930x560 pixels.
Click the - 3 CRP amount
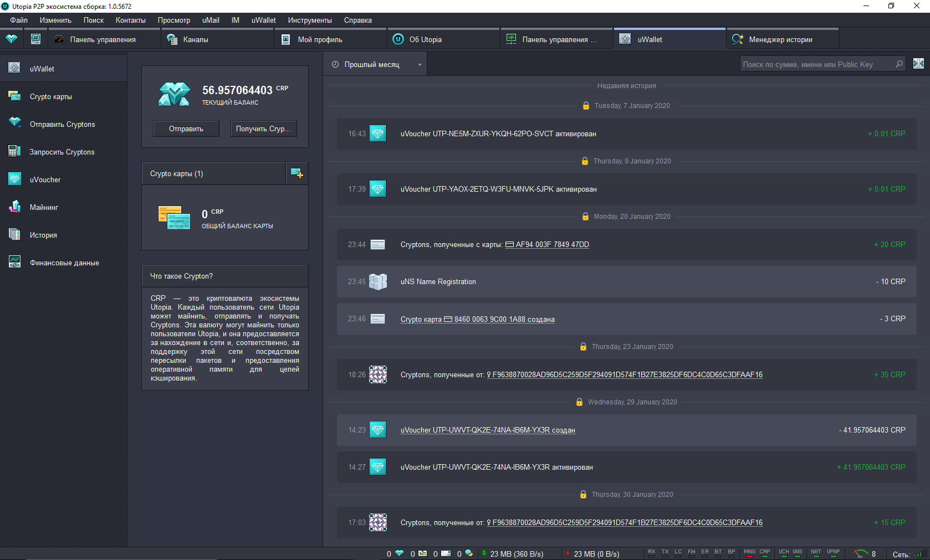(x=892, y=318)
